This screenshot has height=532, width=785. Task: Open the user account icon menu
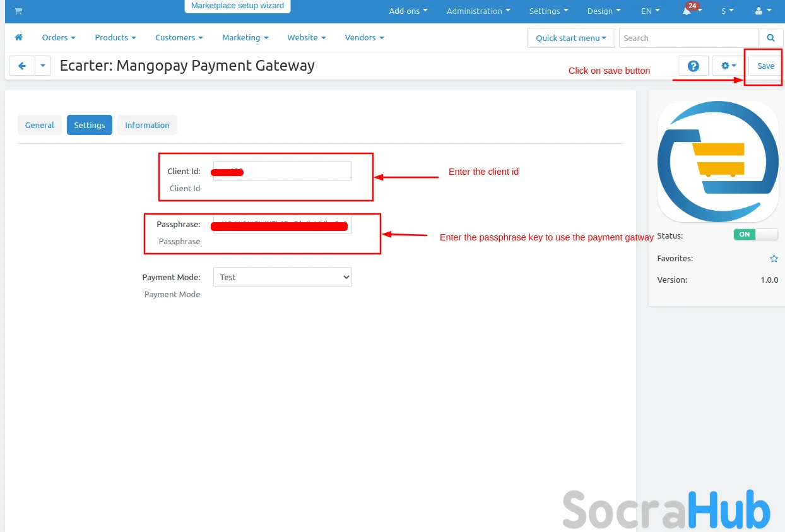[x=763, y=11]
